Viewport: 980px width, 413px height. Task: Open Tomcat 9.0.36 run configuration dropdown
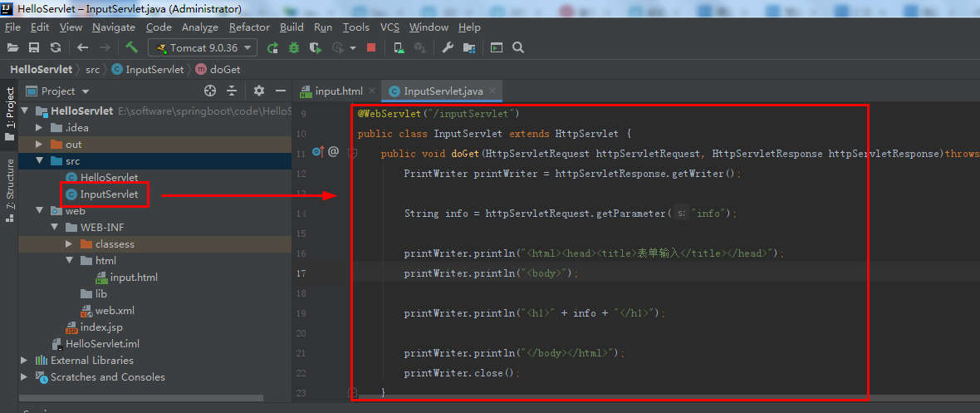click(203, 47)
